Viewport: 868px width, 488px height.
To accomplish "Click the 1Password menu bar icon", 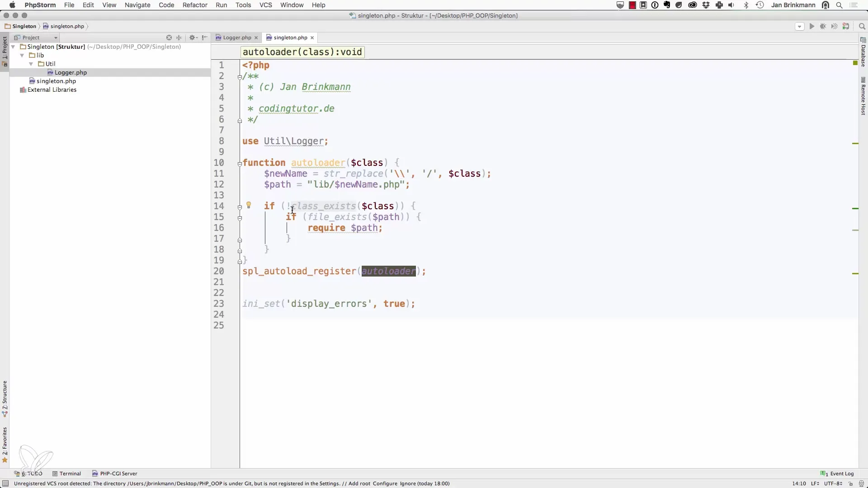I will [x=655, y=5].
